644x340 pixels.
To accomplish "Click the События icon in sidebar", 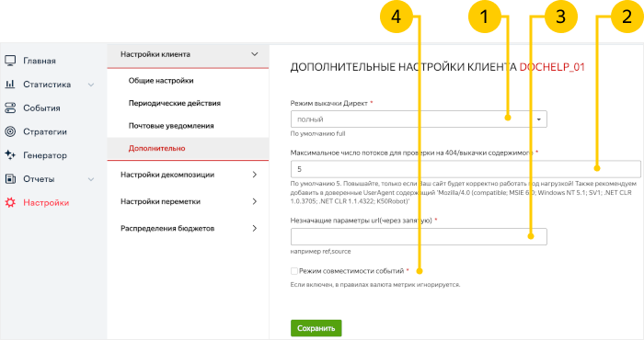I will click(10, 108).
